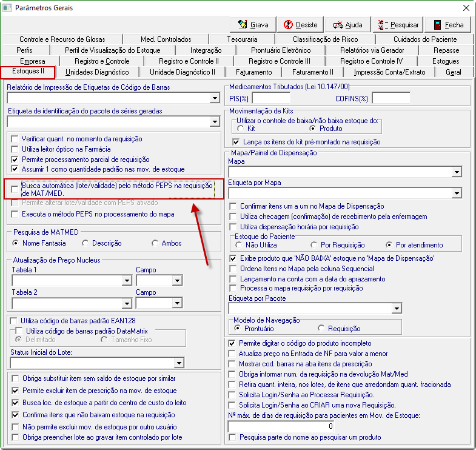Click the PIS(%) input field

coord(271,98)
